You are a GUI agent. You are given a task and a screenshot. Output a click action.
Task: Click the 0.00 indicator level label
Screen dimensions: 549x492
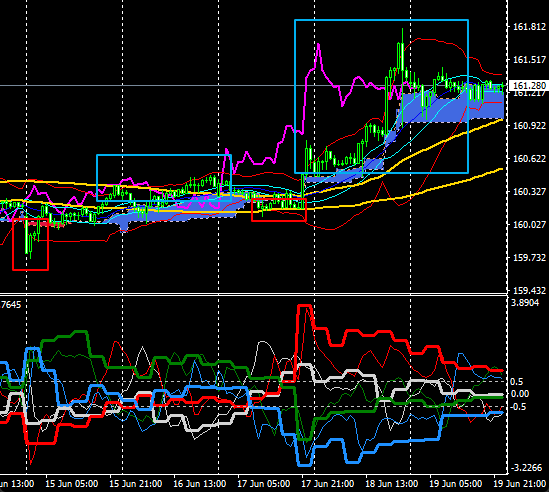coord(520,394)
